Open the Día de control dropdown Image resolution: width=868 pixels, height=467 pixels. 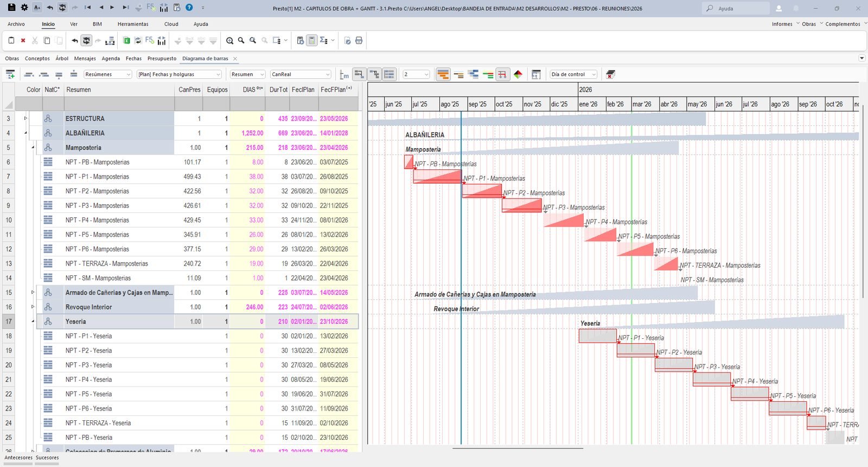(573, 74)
